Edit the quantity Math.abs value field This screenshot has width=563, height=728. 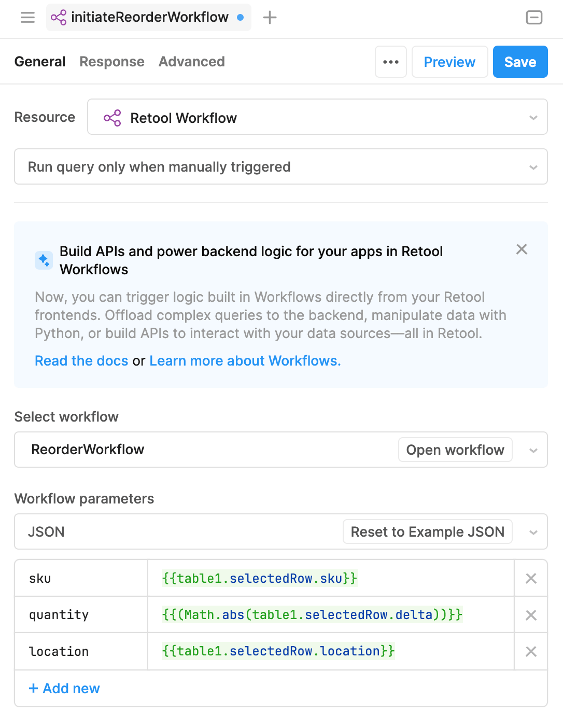(x=331, y=615)
